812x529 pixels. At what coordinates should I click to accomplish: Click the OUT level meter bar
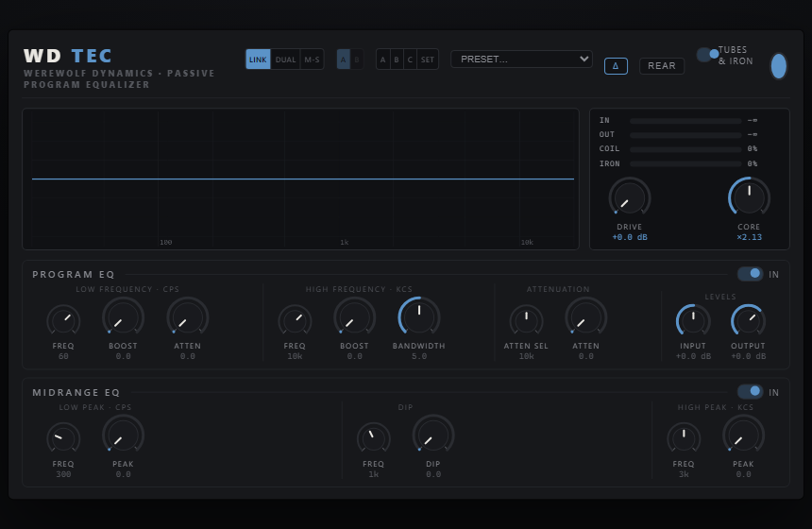click(685, 135)
